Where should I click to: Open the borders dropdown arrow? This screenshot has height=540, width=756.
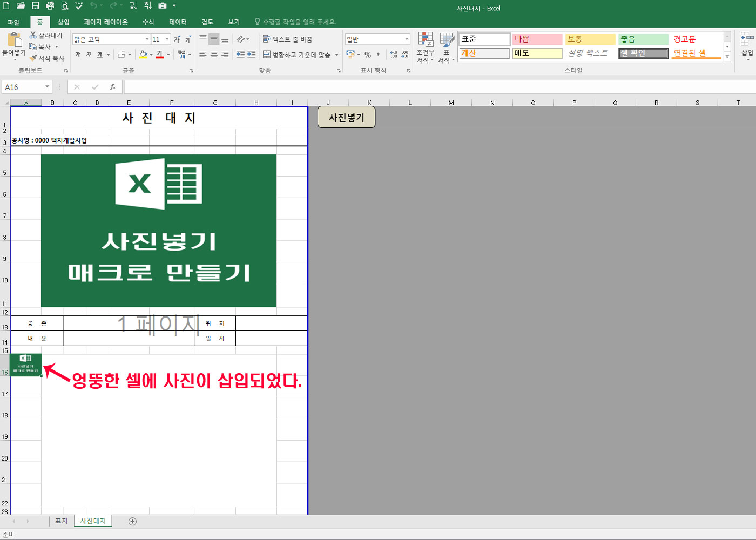[130, 55]
